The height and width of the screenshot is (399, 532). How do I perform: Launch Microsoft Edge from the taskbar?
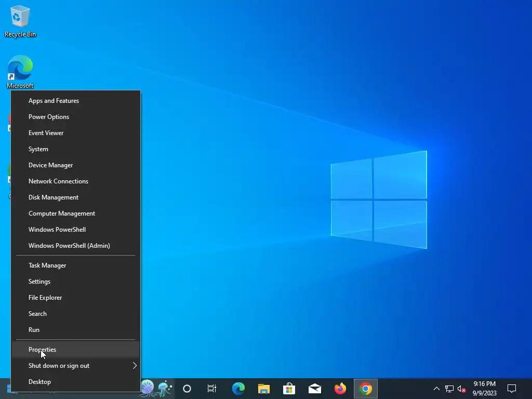pos(238,389)
